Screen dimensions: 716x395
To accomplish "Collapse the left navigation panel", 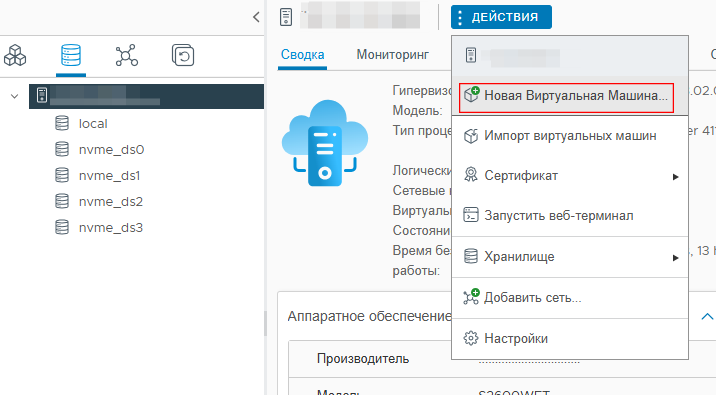I will [x=256, y=17].
